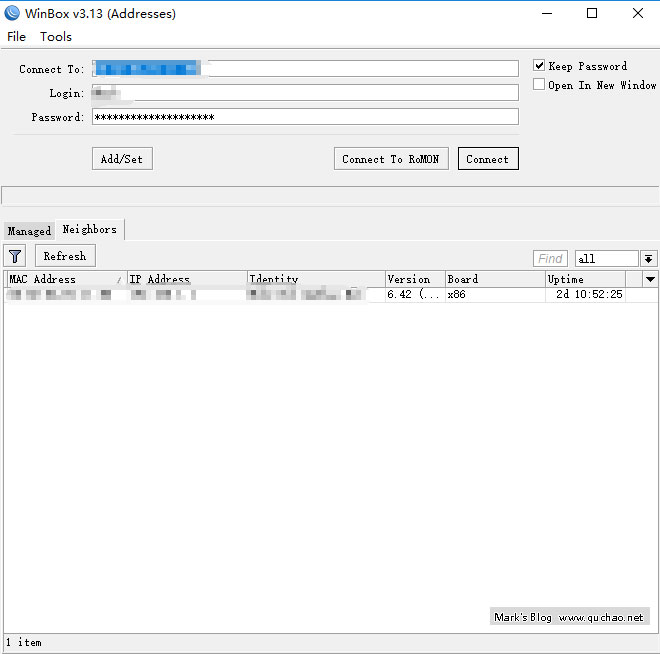
Task: Sort by Board column header
Action: point(495,279)
